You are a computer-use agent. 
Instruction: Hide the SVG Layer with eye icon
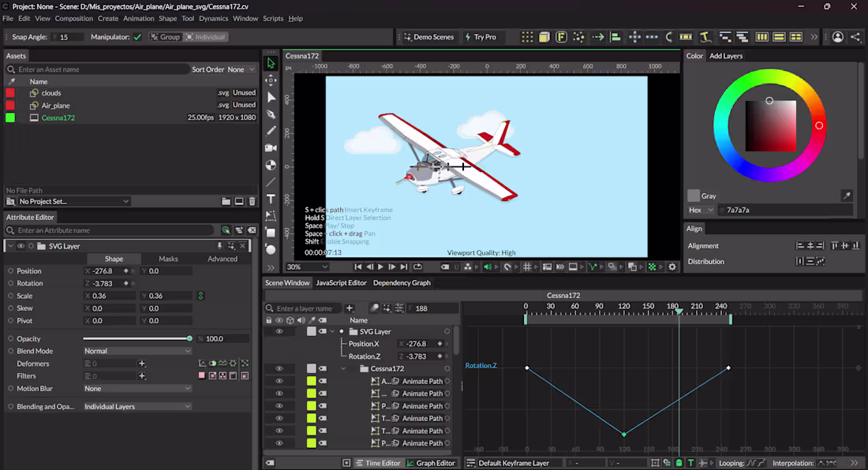click(x=279, y=331)
